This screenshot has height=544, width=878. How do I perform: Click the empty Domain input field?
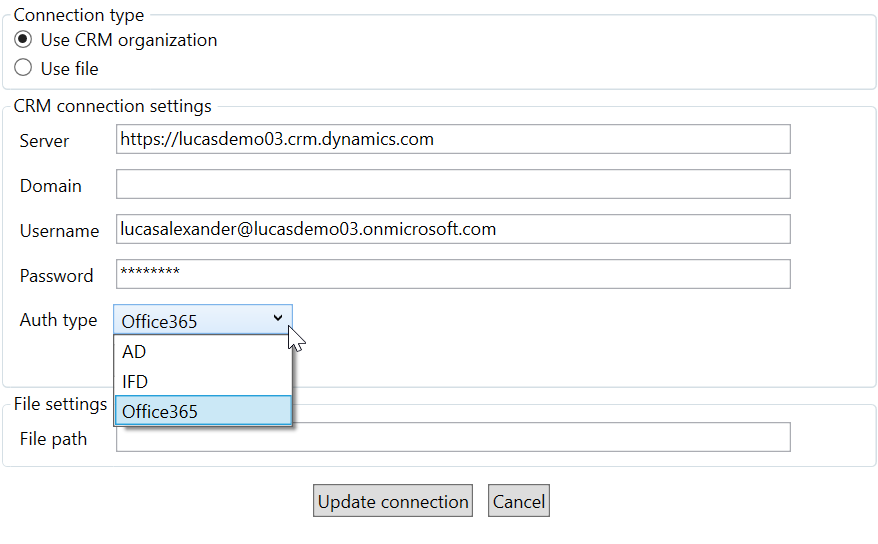coord(453,184)
